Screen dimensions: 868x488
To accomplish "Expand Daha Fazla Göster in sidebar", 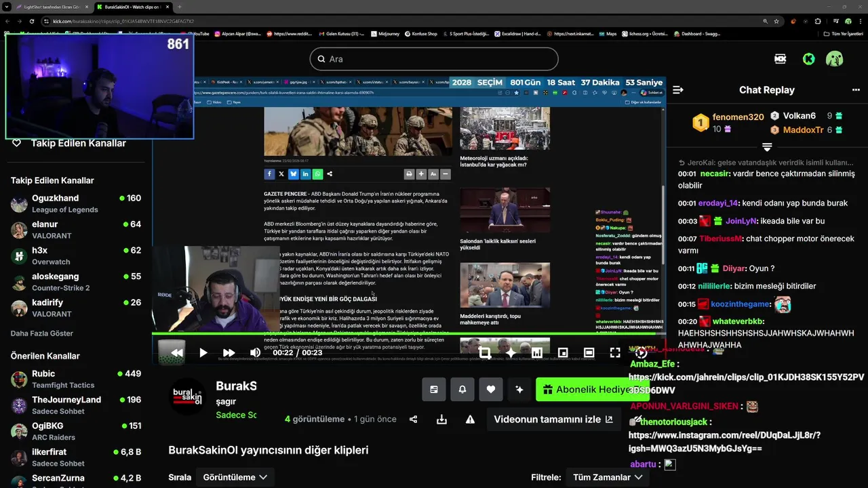I will [x=42, y=333].
